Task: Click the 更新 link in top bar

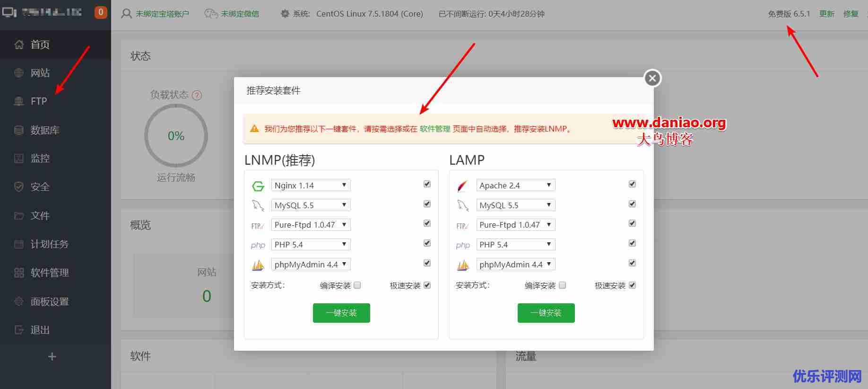Action: coord(826,14)
